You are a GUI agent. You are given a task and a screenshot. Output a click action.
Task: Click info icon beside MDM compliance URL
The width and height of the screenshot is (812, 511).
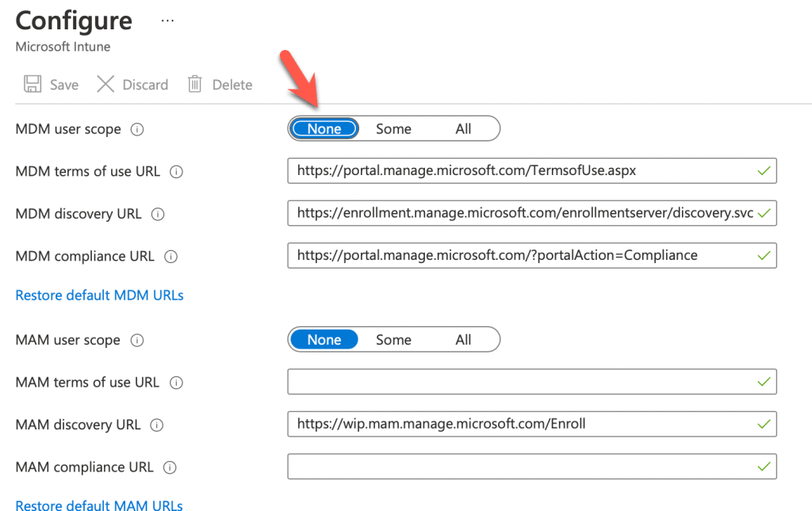pos(170,257)
